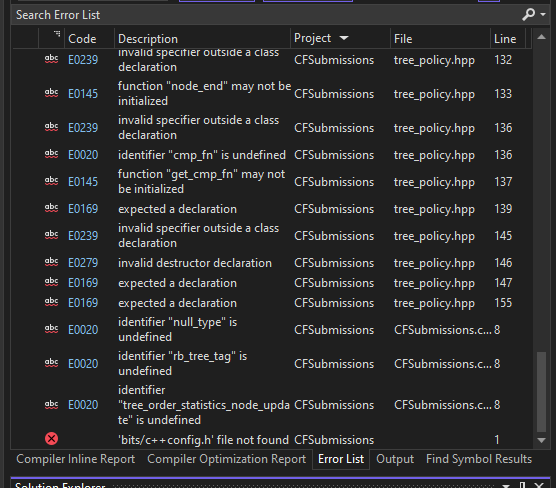Click the scroll down arrow of error list
Viewport: 556px width, 488px height.
coord(541,440)
